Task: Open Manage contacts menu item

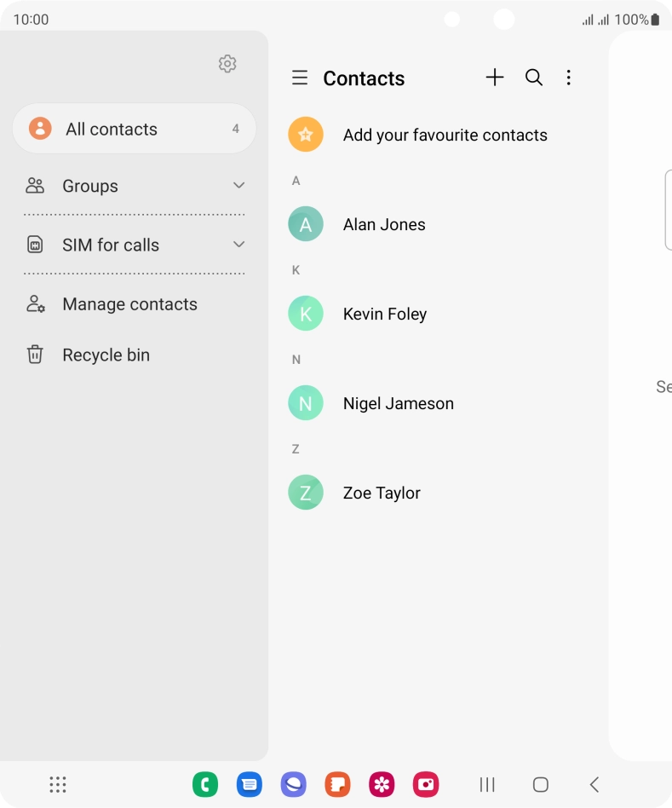Action: pyautogui.click(x=129, y=304)
